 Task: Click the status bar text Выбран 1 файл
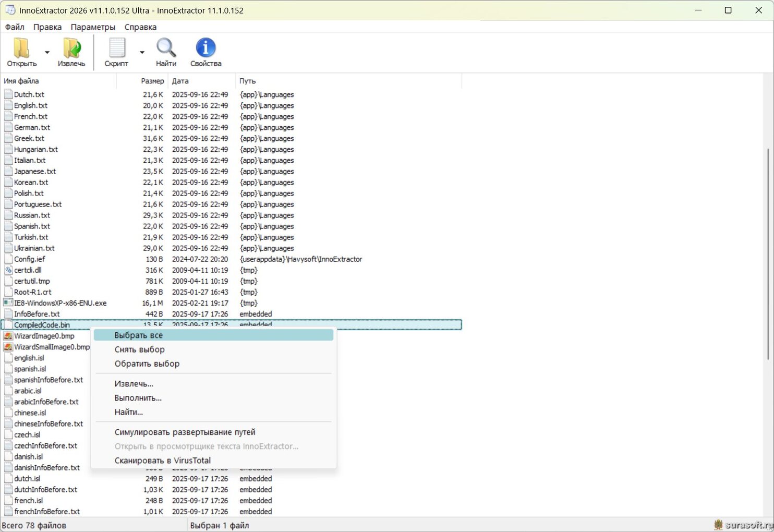pyautogui.click(x=220, y=525)
